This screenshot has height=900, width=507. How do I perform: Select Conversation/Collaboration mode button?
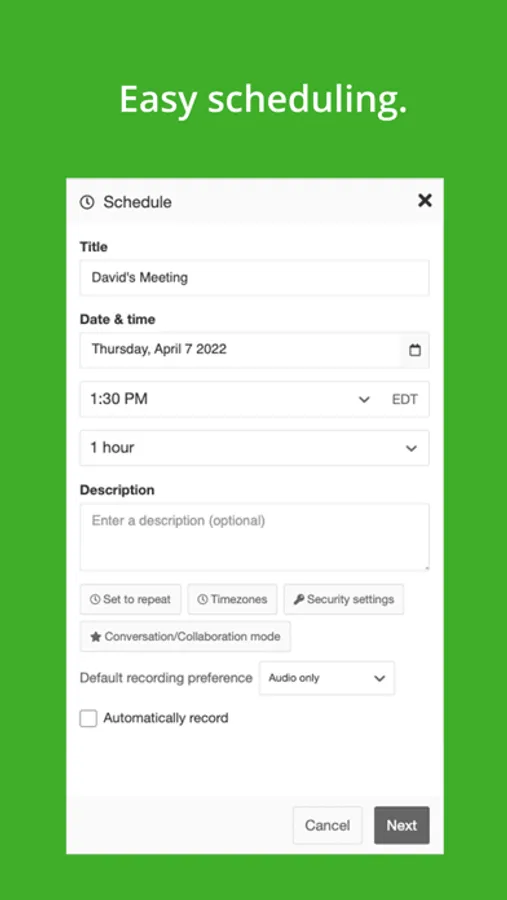(185, 637)
